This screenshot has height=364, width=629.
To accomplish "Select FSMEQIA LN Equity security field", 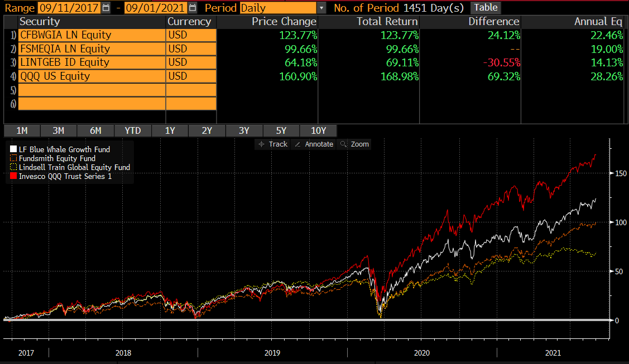I will pos(92,49).
